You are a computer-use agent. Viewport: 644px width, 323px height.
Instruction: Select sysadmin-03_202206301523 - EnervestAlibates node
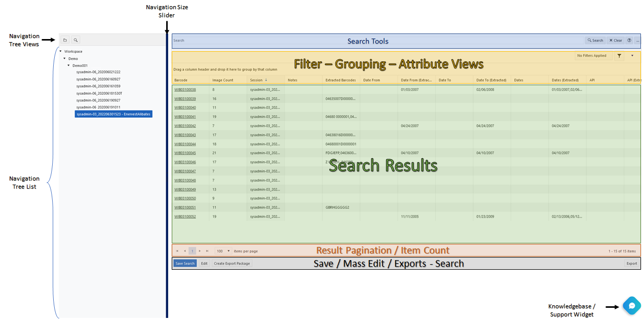[x=113, y=115]
